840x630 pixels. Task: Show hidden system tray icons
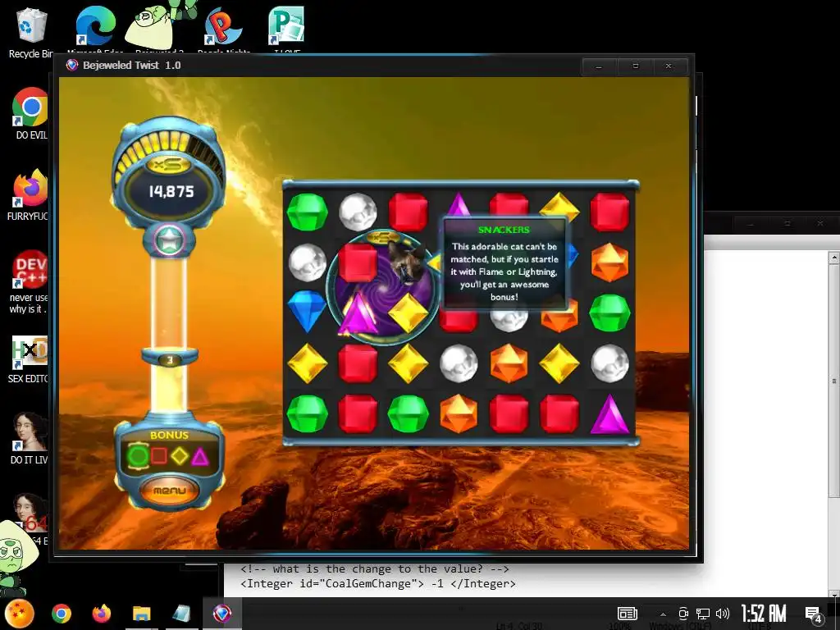pyautogui.click(x=663, y=614)
